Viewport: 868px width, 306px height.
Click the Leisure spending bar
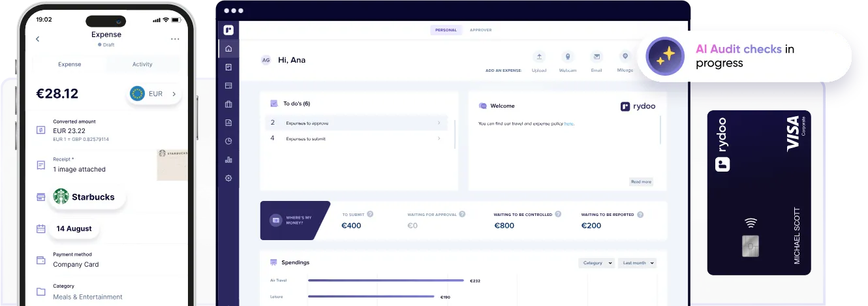[371, 297]
